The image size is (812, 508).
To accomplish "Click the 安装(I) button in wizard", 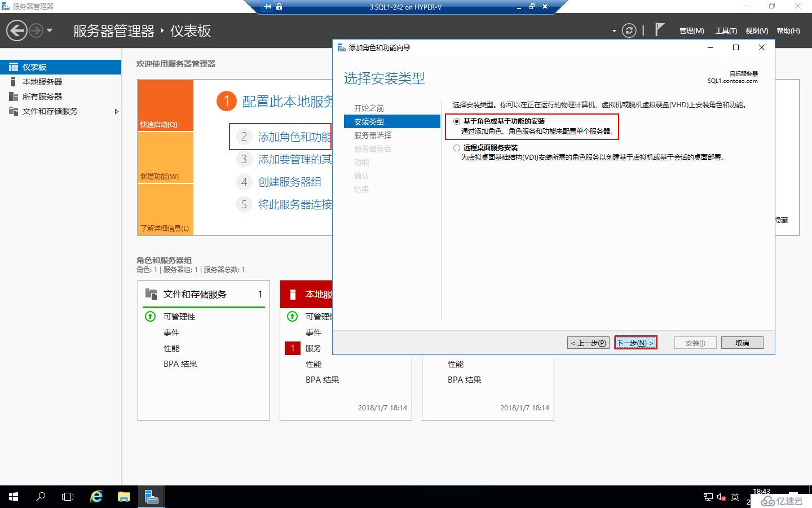I will [x=695, y=343].
